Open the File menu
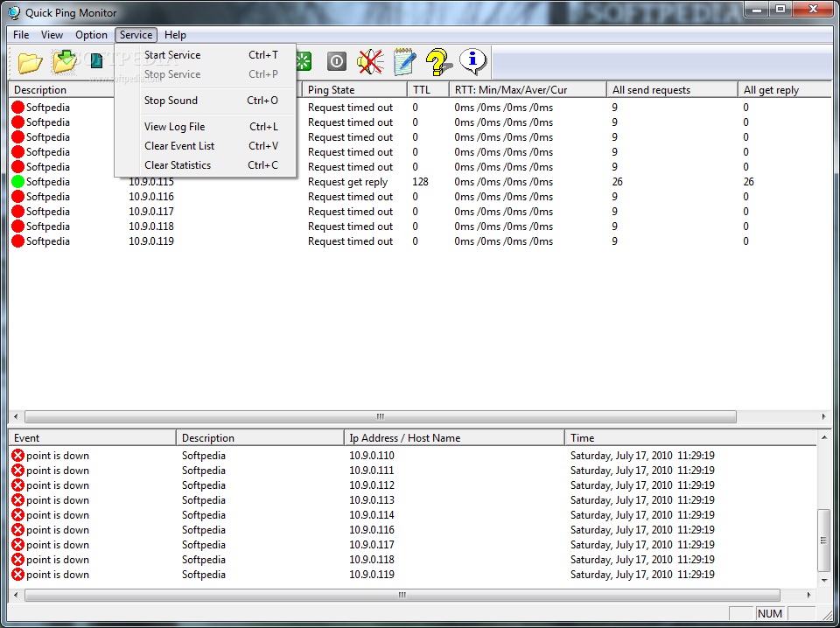This screenshot has height=628, width=840. coord(21,35)
